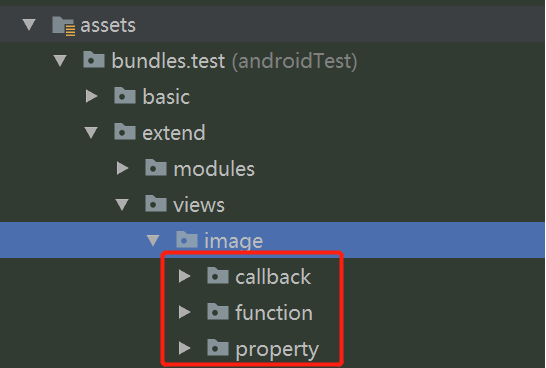
Task: Click the image package folder icon
Action: click(x=187, y=240)
